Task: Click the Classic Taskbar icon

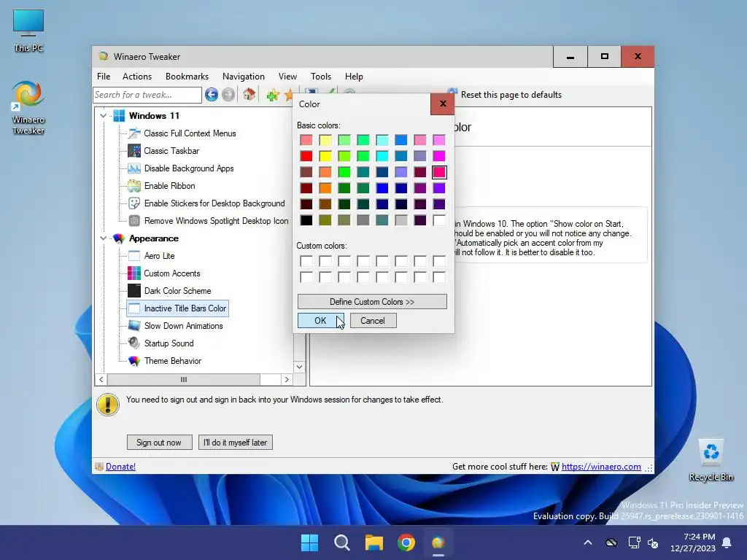Action: click(x=134, y=151)
